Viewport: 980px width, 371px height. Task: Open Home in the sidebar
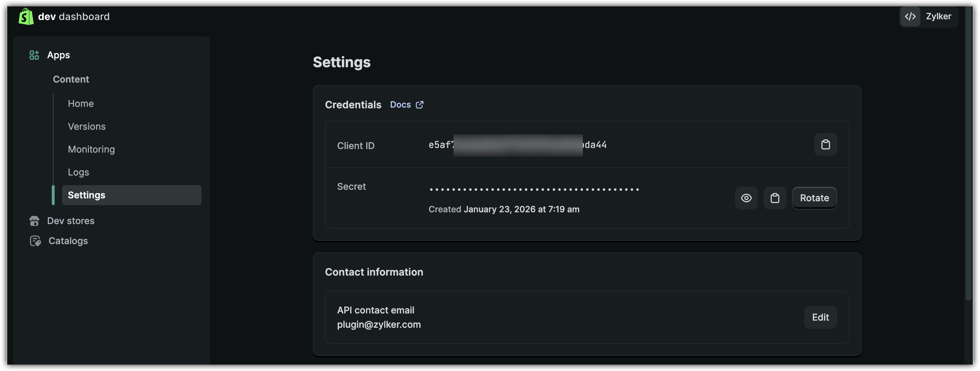(x=81, y=104)
